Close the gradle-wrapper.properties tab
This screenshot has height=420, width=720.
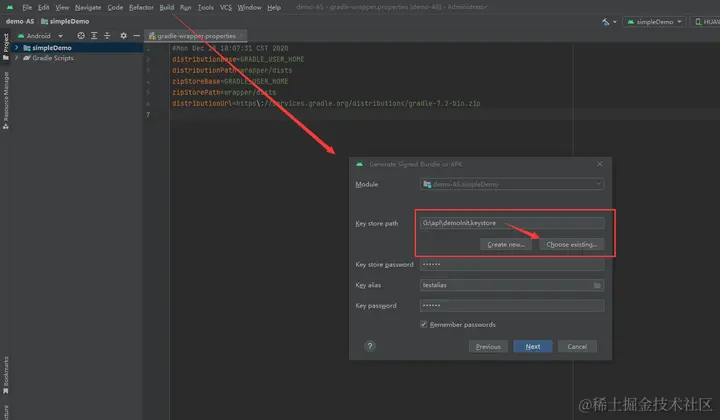pos(242,36)
